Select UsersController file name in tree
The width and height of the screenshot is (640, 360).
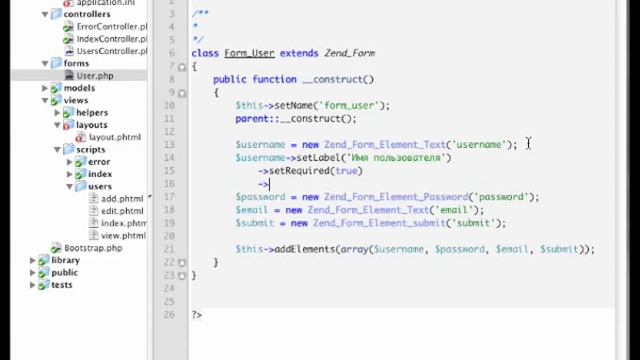(112, 51)
